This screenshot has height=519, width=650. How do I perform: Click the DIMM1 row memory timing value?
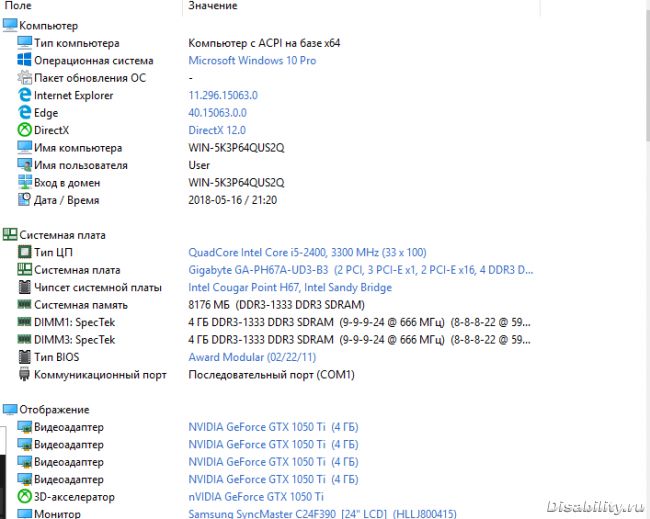point(359,322)
